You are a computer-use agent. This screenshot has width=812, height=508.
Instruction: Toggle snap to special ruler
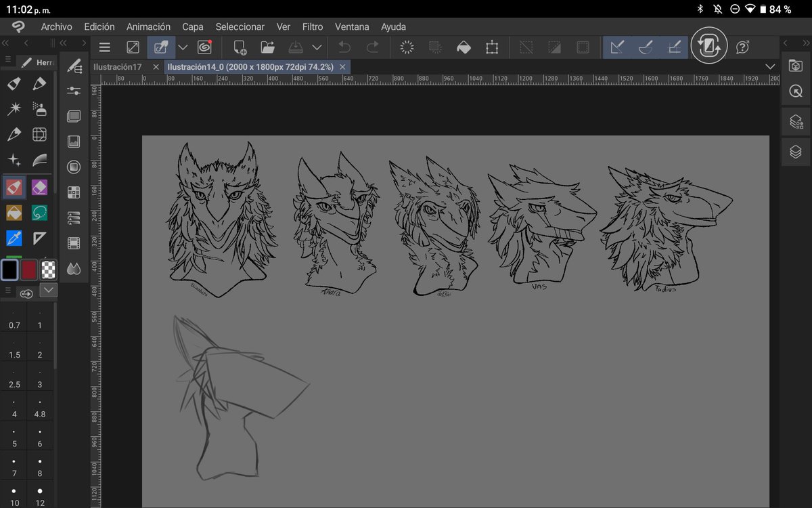(646, 47)
